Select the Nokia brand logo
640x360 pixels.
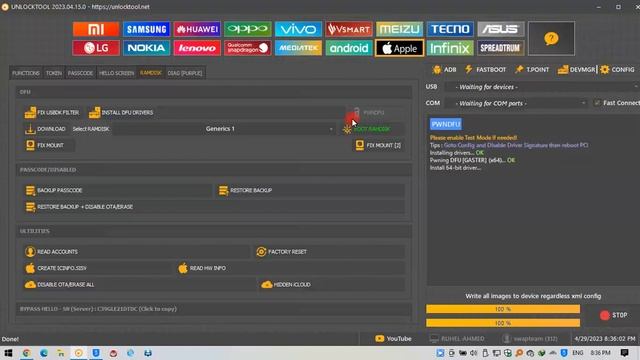147,48
